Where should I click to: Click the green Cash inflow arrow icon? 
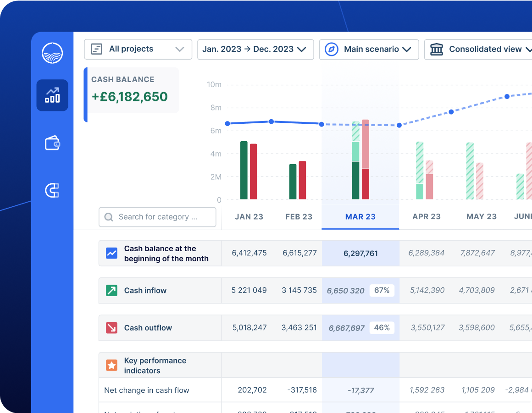[111, 291]
